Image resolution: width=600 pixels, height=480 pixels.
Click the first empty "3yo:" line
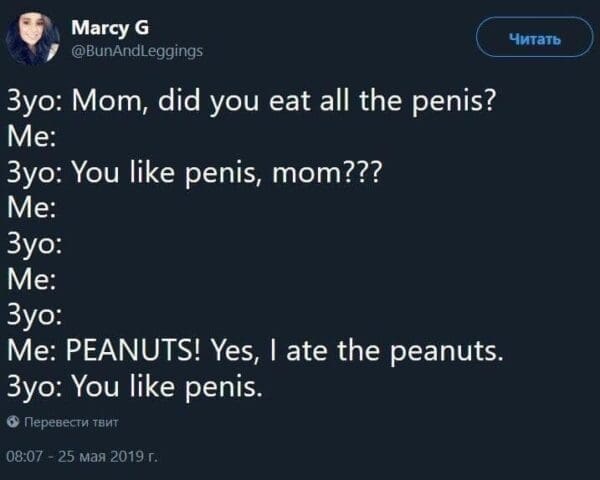click(x=37, y=244)
